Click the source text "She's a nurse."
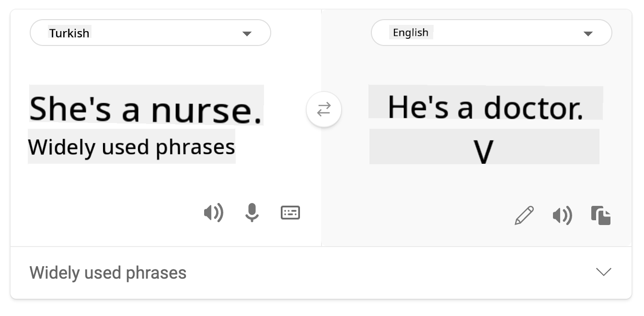The image size is (644, 316). [146, 109]
